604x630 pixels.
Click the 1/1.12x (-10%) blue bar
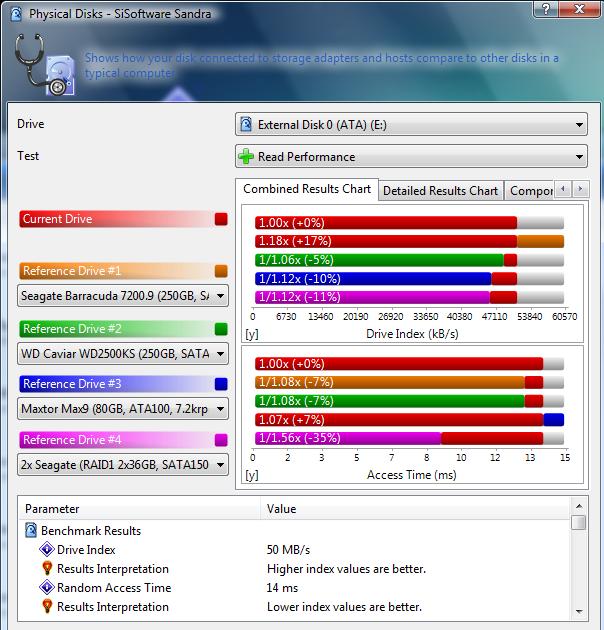373,278
